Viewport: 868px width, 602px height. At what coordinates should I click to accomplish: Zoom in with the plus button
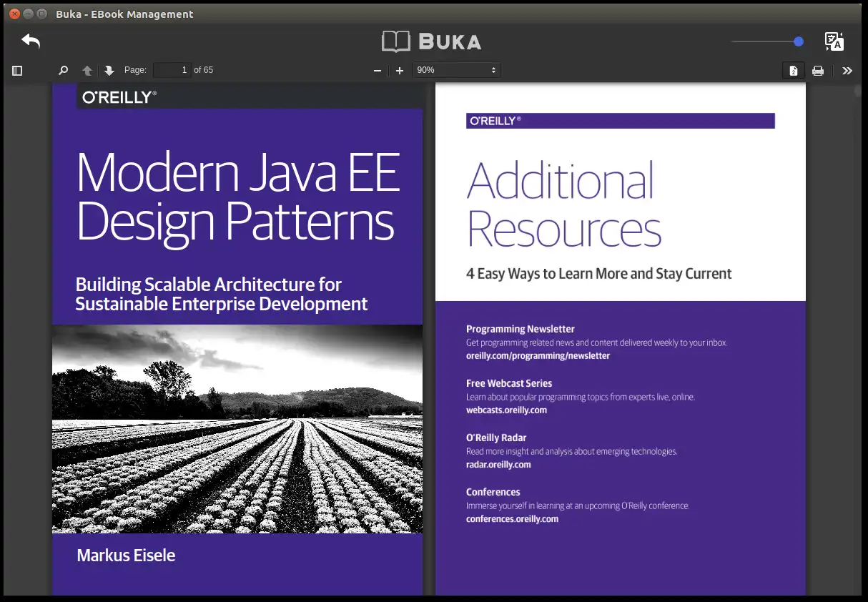(x=400, y=70)
